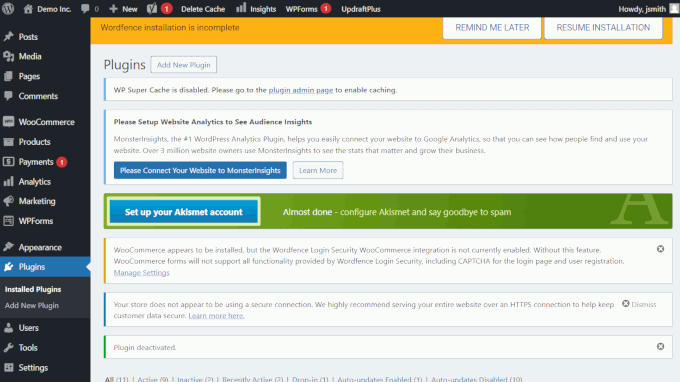Click the Appearance paintbrush icon
This screenshot has height=382, width=680.
(9, 247)
